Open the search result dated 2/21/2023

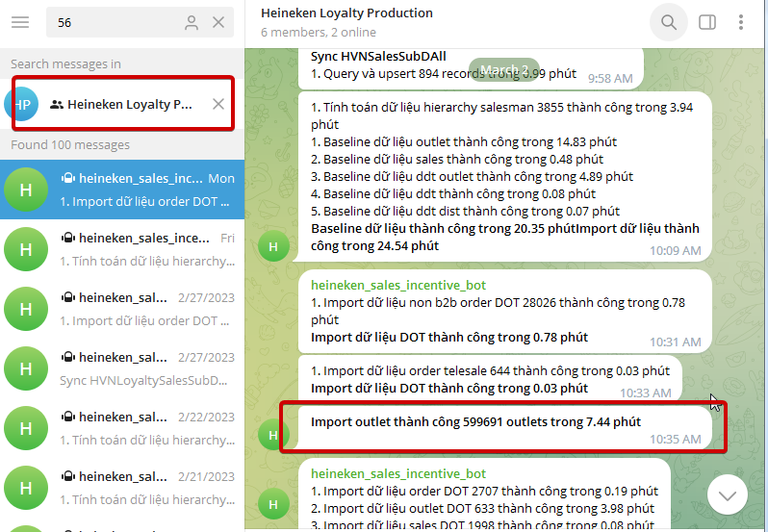[122, 488]
